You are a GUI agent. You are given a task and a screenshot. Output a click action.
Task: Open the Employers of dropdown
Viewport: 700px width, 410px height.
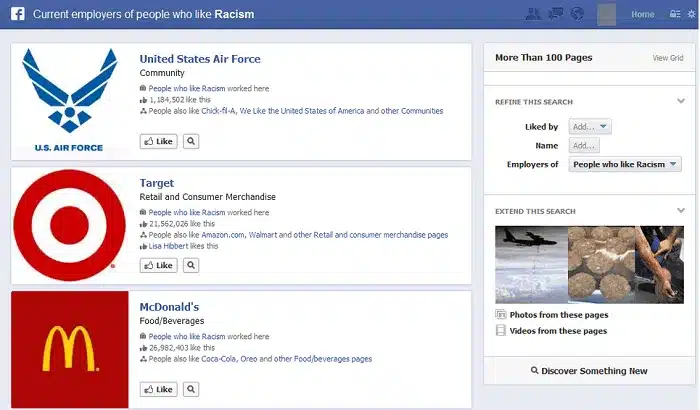625,164
